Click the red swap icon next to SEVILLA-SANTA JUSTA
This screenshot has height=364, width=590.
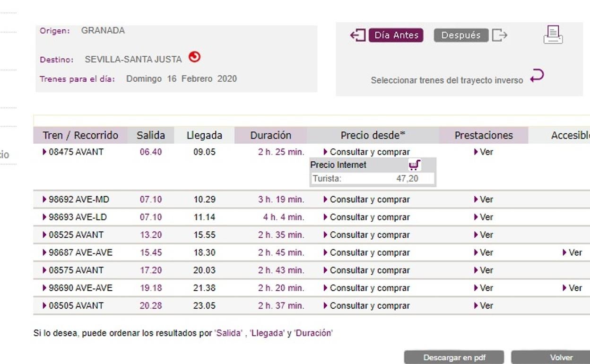(194, 57)
